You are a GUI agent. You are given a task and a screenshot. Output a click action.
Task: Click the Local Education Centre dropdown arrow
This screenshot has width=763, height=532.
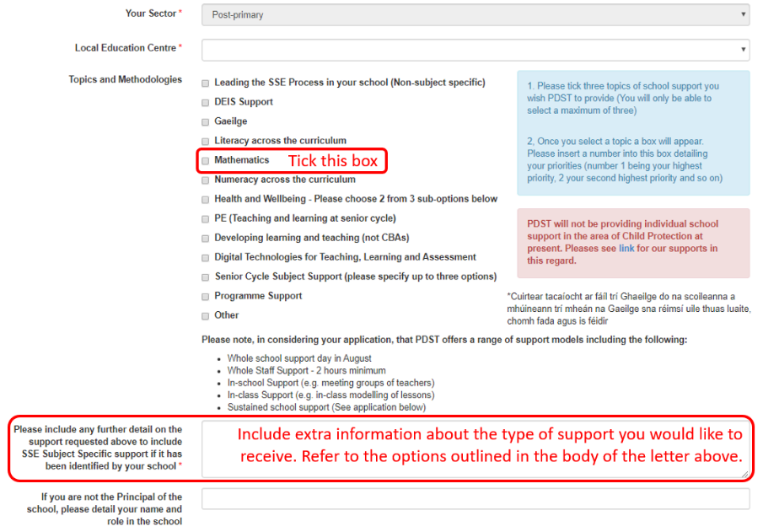click(x=742, y=50)
